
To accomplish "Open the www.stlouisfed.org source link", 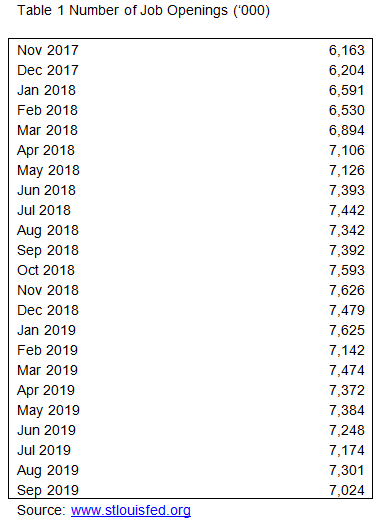I will click(x=131, y=510).
